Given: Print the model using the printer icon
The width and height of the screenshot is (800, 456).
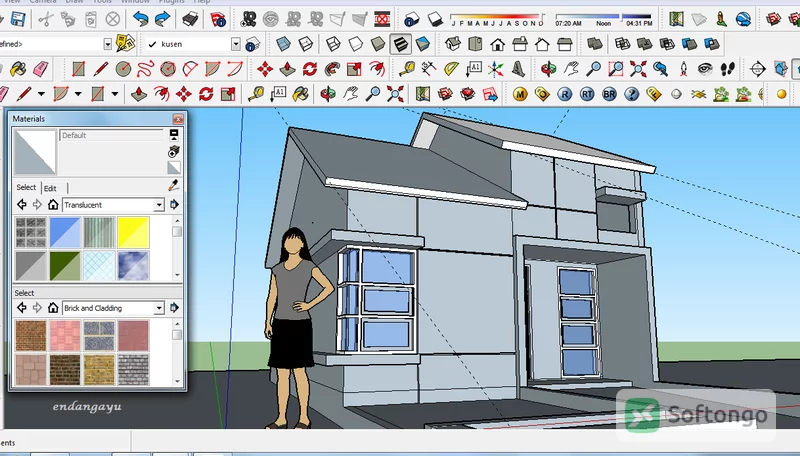Looking at the screenshot, I should [190, 20].
